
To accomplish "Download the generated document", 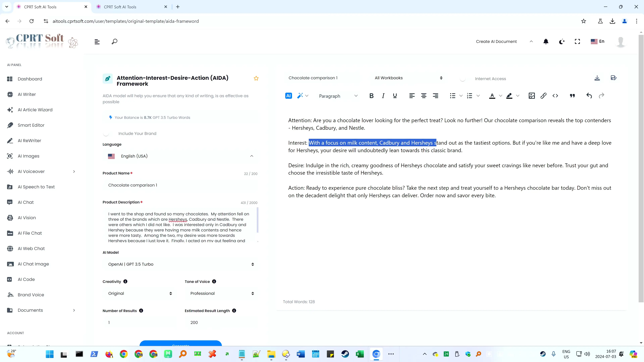I will [x=597, y=78].
